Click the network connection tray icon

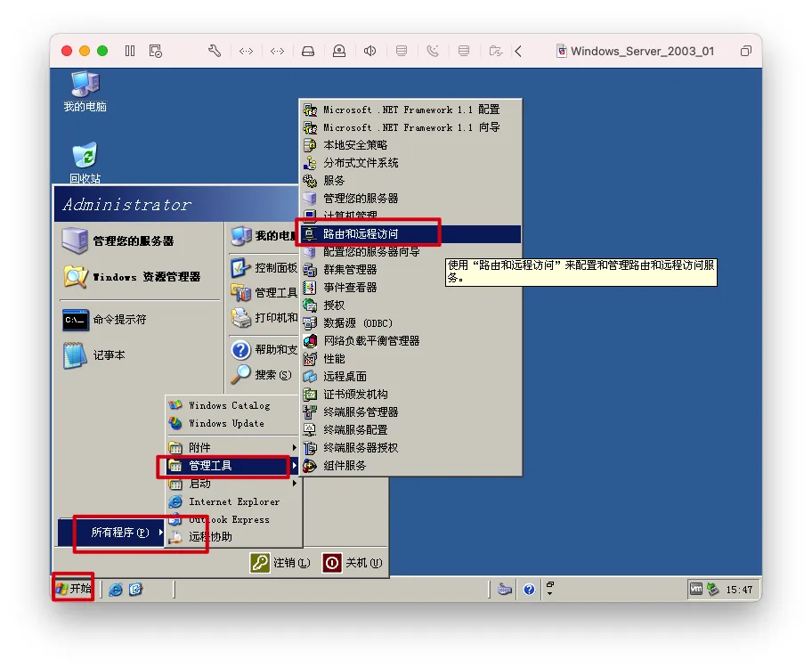click(x=713, y=589)
